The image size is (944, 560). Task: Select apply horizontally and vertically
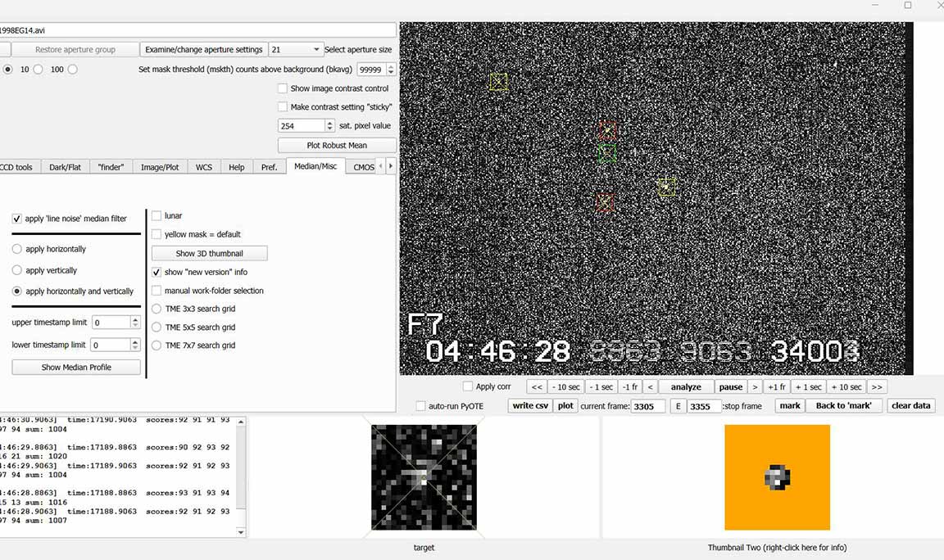point(17,291)
